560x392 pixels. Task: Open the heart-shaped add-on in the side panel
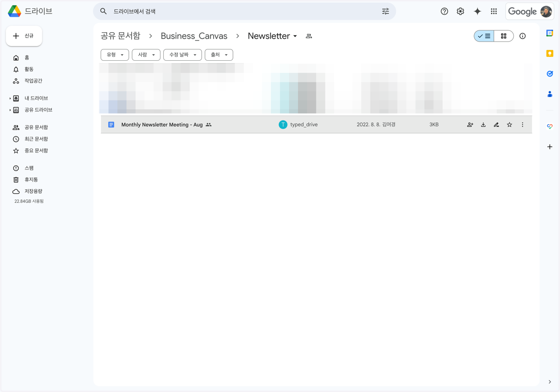tap(550, 126)
